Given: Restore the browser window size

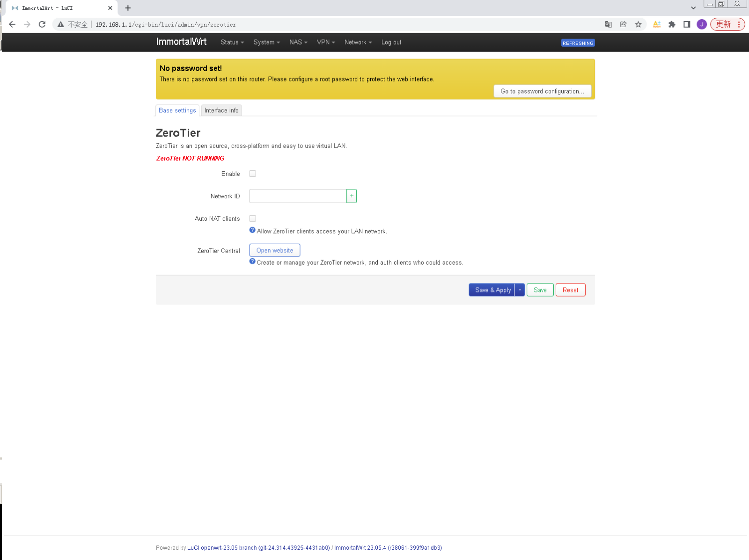Looking at the screenshot, I should pos(721,4).
